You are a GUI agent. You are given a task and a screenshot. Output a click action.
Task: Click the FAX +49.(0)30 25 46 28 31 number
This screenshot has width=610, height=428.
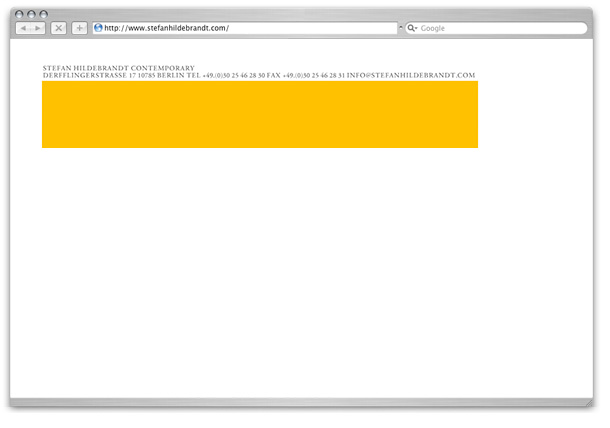(x=306, y=75)
